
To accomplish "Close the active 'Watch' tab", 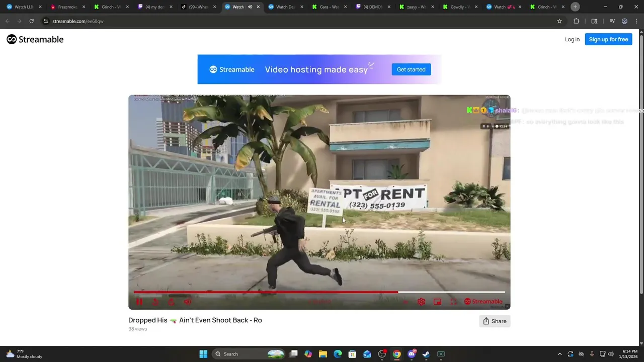I will (x=259, y=7).
